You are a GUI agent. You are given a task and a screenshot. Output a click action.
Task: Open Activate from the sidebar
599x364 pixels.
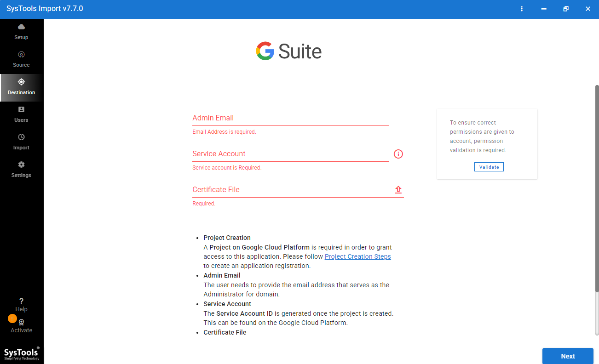click(21, 325)
